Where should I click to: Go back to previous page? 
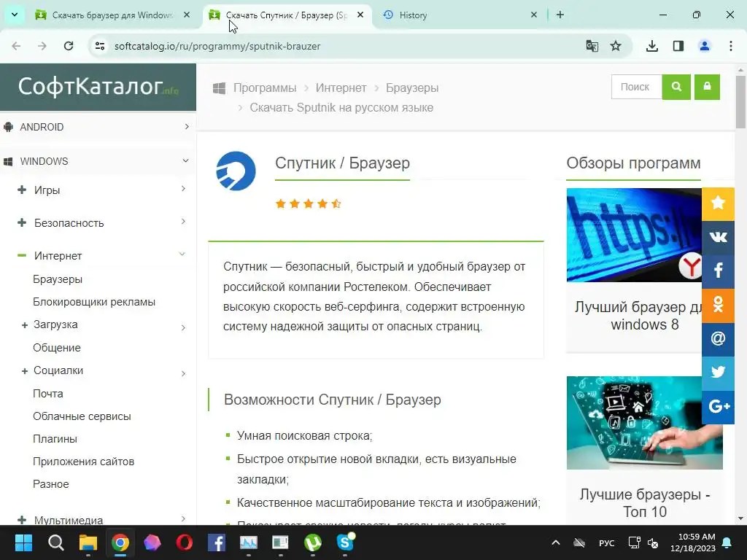16,46
